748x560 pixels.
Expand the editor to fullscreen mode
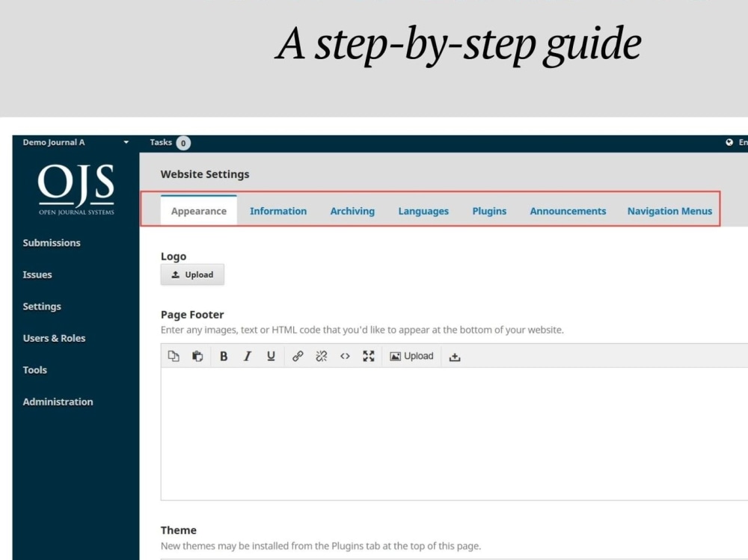pyautogui.click(x=368, y=356)
